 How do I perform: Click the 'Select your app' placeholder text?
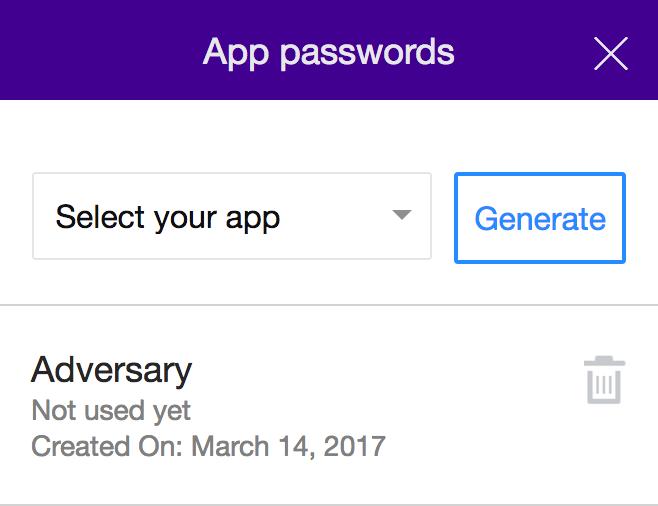pyautogui.click(x=168, y=217)
